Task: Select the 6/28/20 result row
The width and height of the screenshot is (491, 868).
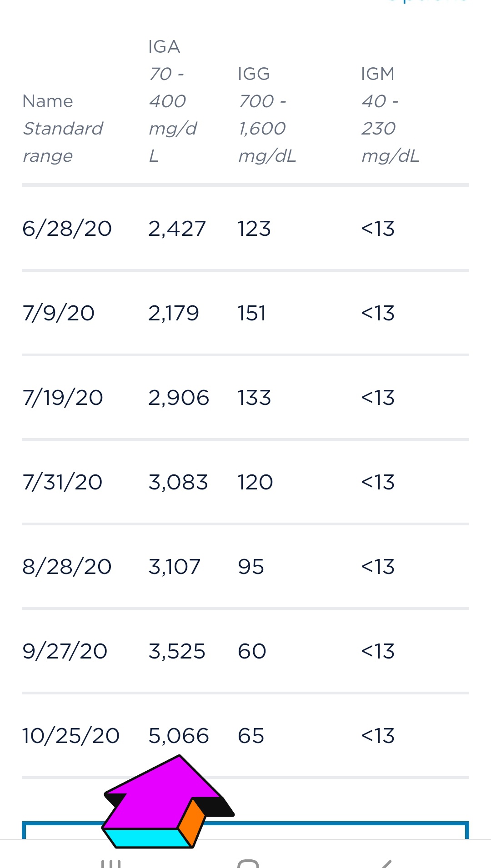Action: click(245, 229)
